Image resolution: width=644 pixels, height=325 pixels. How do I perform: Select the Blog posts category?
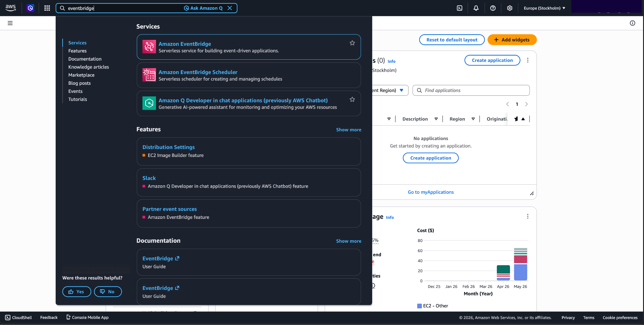click(80, 83)
